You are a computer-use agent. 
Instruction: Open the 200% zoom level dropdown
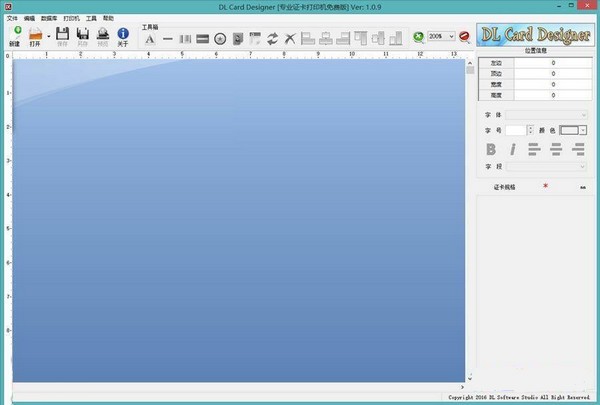coord(442,36)
